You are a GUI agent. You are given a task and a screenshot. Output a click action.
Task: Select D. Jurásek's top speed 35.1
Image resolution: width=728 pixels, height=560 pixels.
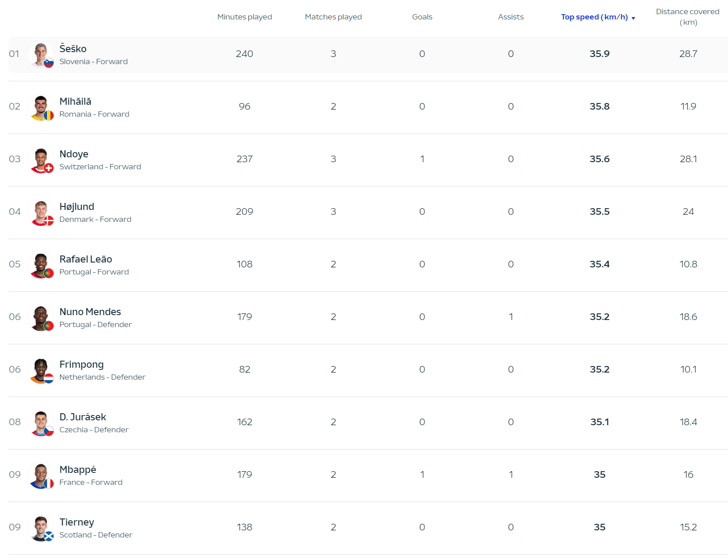point(599,422)
